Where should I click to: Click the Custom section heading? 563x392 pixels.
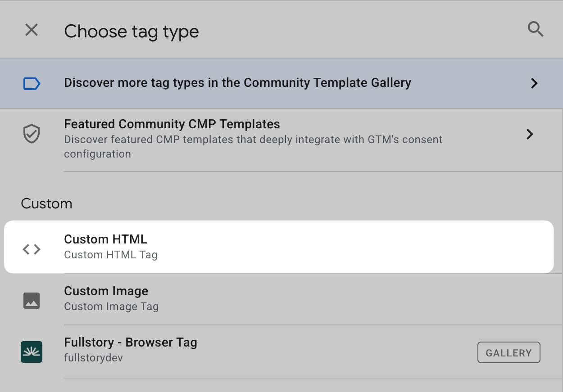click(46, 203)
